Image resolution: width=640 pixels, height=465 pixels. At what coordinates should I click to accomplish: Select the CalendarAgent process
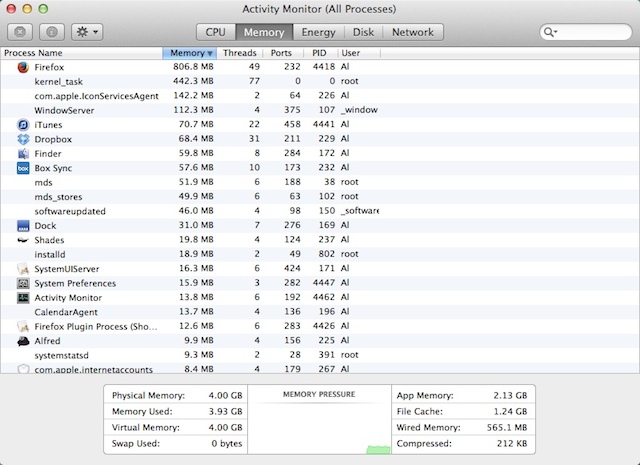(x=320, y=312)
